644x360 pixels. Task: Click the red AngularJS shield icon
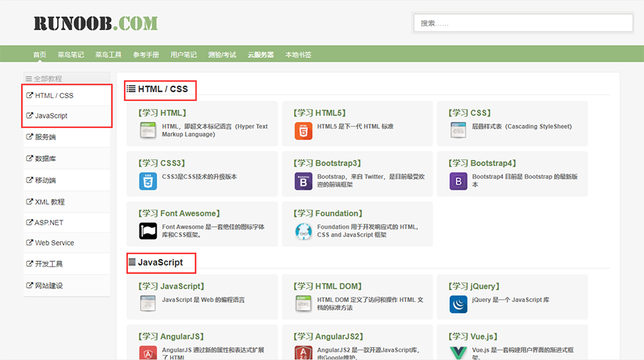[x=148, y=353]
